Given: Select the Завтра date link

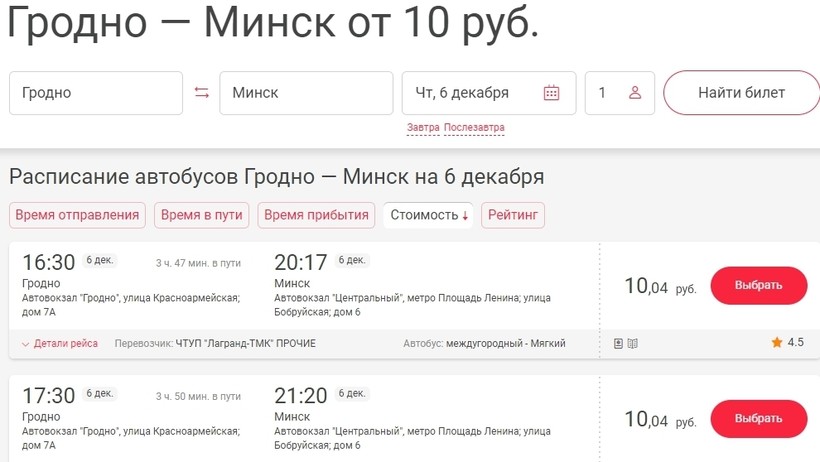Looking at the screenshot, I should coord(423,128).
